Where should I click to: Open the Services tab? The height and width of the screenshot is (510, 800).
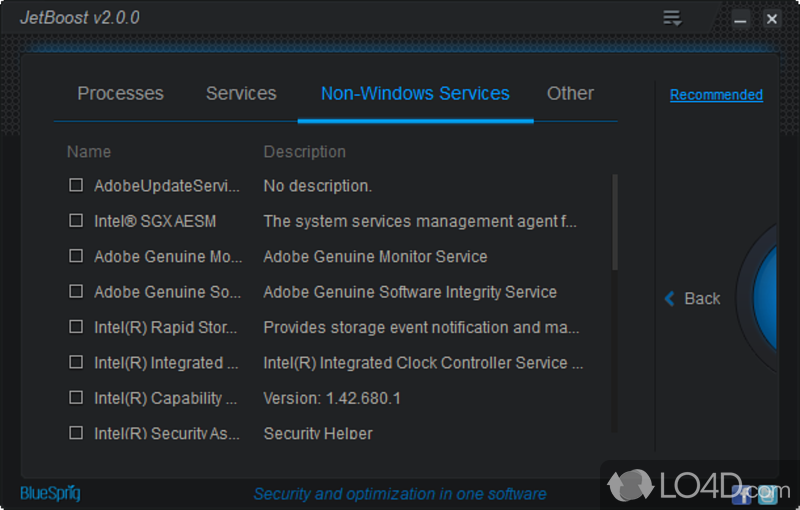click(241, 93)
